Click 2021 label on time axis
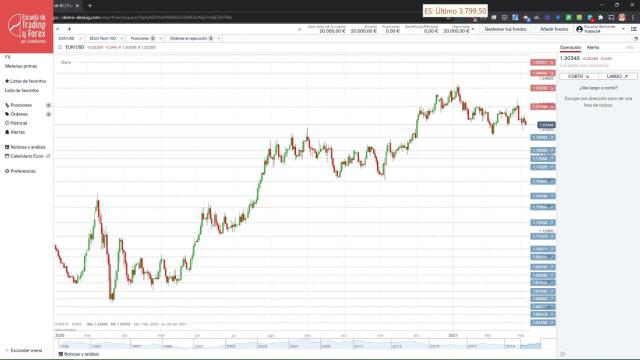This screenshot has width=640, height=360. point(453,336)
